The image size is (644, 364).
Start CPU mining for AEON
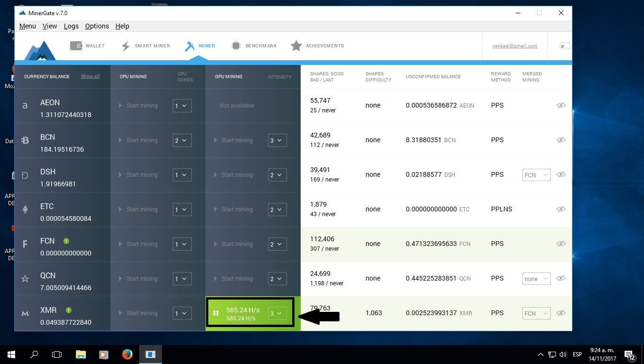click(x=138, y=106)
